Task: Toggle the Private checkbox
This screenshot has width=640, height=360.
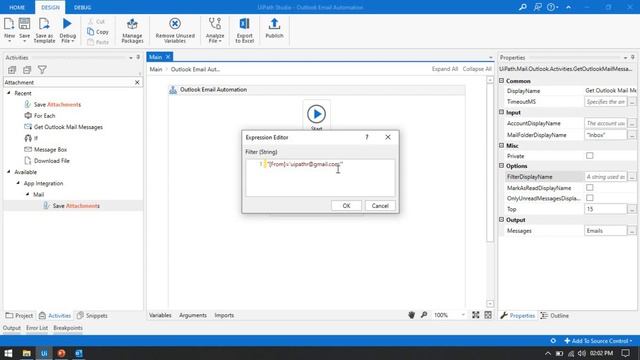Action: click(x=589, y=156)
